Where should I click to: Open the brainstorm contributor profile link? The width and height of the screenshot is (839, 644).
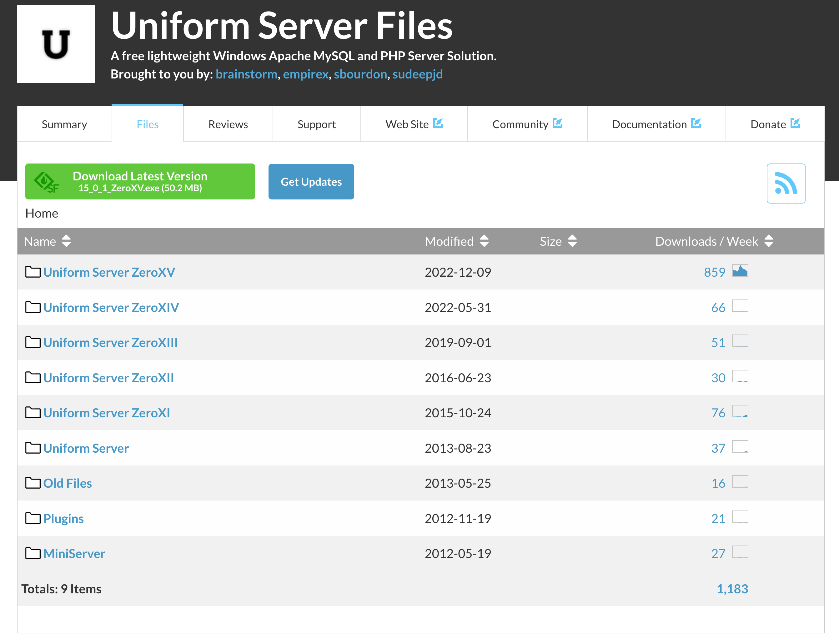click(x=246, y=74)
